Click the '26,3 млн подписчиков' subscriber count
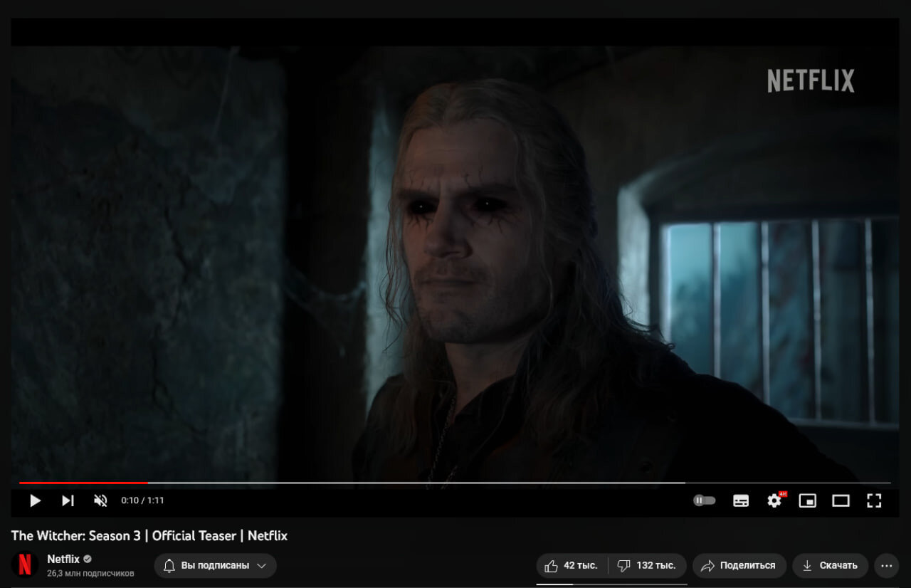This screenshot has width=911, height=588. tap(90, 572)
